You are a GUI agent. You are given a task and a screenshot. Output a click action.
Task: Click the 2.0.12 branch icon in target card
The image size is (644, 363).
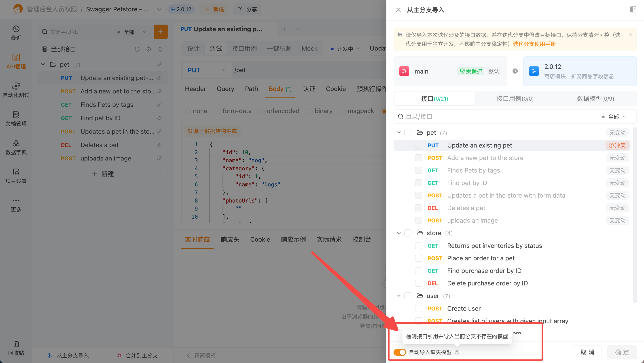[534, 71]
